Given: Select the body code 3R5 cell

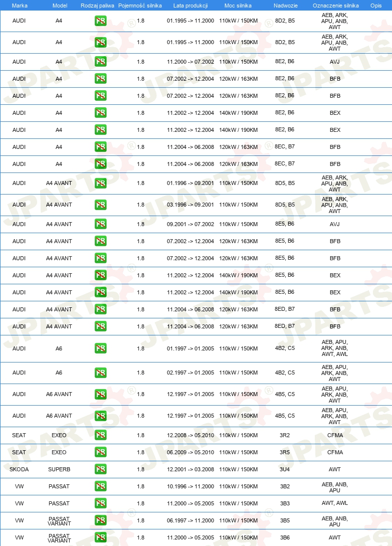Looking at the screenshot, I should click(285, 452).
